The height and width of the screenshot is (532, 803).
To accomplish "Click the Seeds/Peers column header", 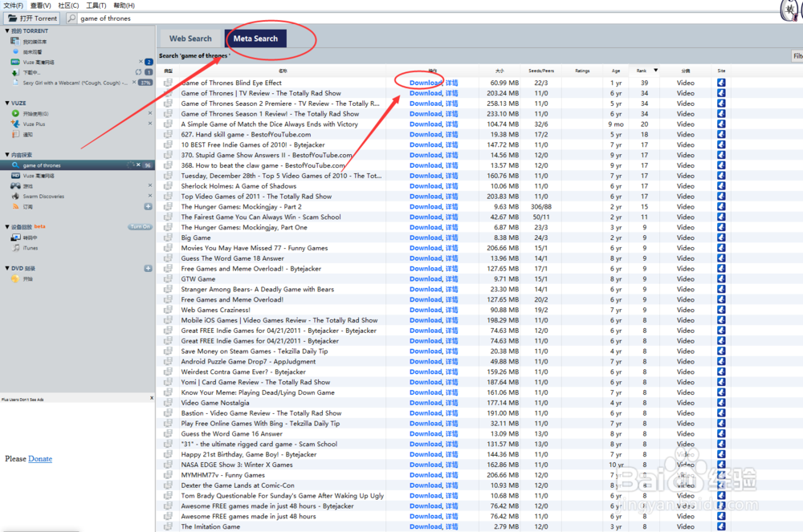I will point(540,71).
